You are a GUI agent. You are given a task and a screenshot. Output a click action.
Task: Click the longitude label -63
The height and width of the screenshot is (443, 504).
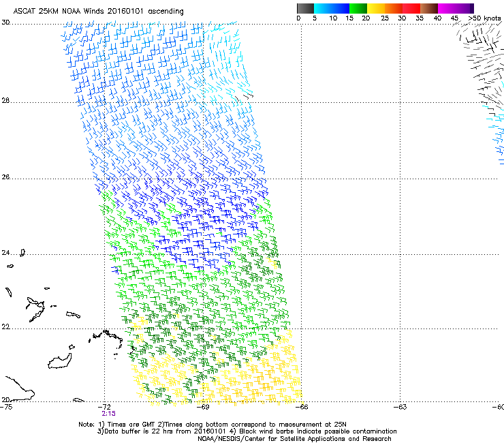point(400,407)
